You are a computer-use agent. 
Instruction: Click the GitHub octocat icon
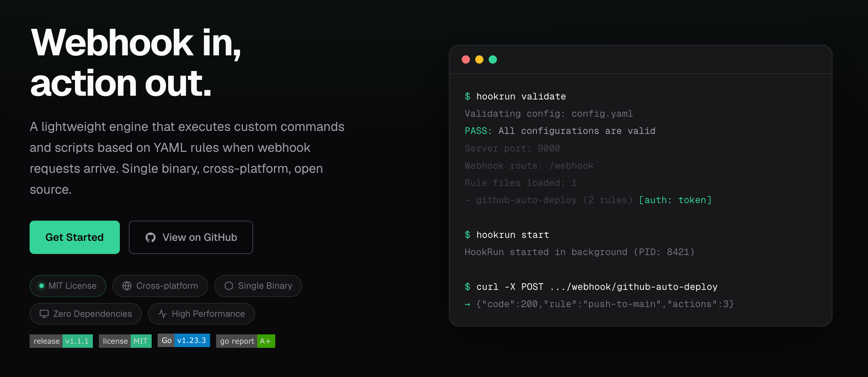tap(151, 237)
